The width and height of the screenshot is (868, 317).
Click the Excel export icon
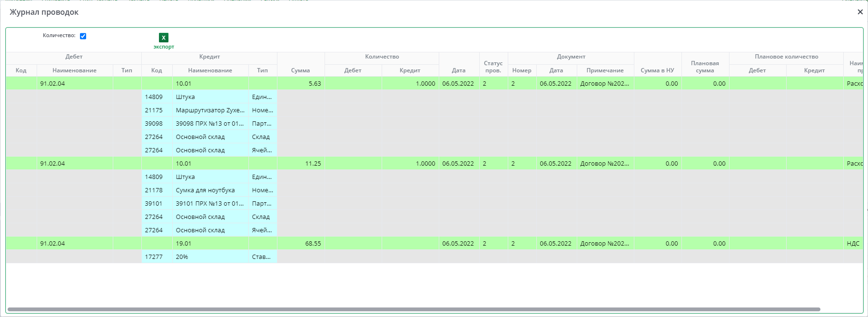pos(163,38)
